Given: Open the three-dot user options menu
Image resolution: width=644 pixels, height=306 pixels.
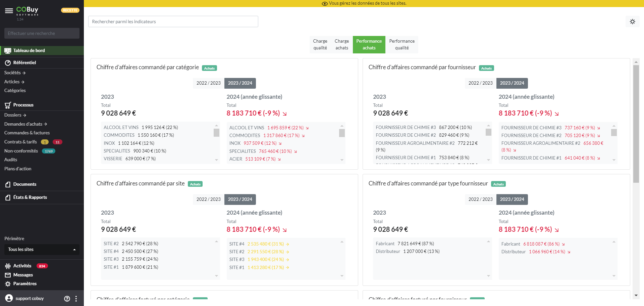Looking at the screenshot, I should point(76,299).
